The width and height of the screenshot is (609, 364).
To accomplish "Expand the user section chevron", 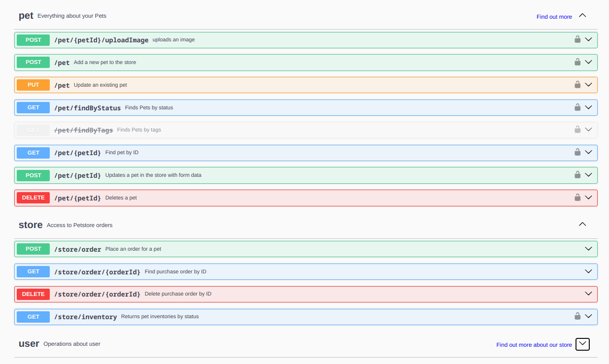I will pyautogui.click(x=582, y=344).
